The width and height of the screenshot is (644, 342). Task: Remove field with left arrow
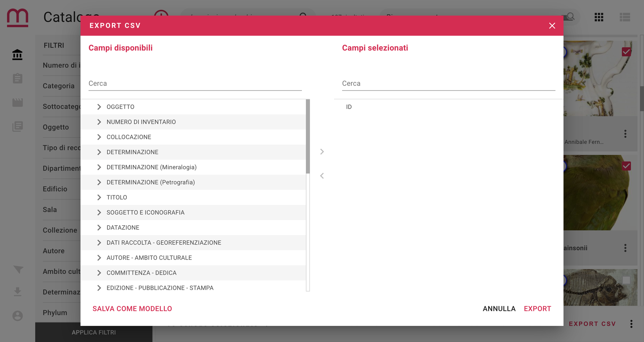(x=322, y=176)
